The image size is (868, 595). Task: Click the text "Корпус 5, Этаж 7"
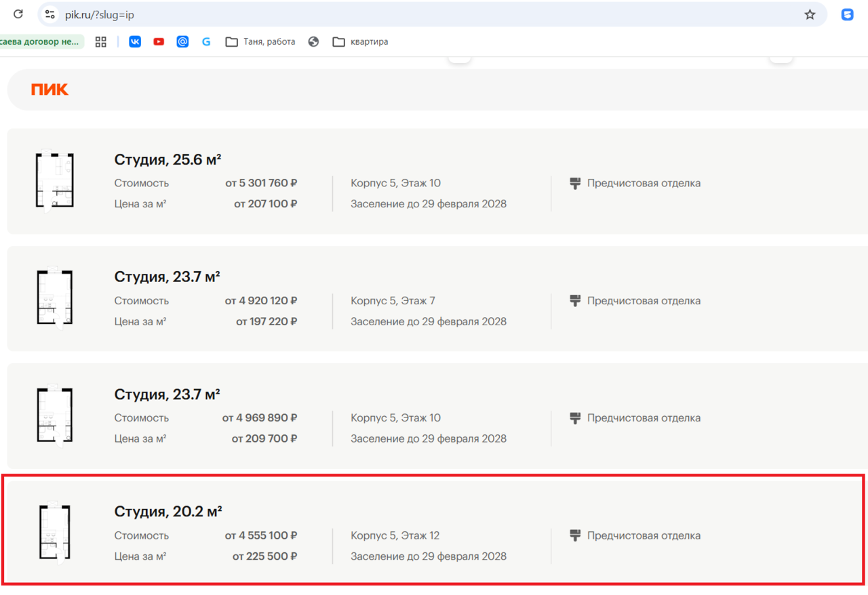point(393,301)
